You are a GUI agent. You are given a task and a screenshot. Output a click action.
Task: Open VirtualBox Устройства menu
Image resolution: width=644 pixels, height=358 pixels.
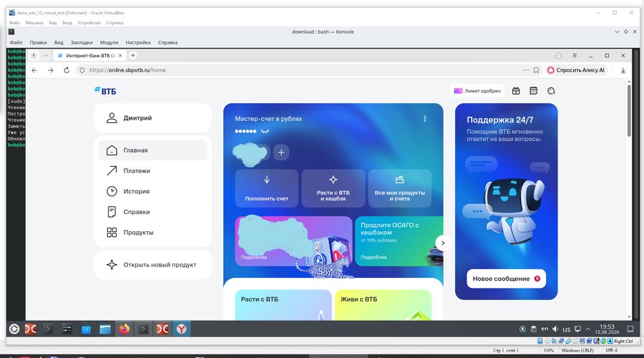click(89, 23)
